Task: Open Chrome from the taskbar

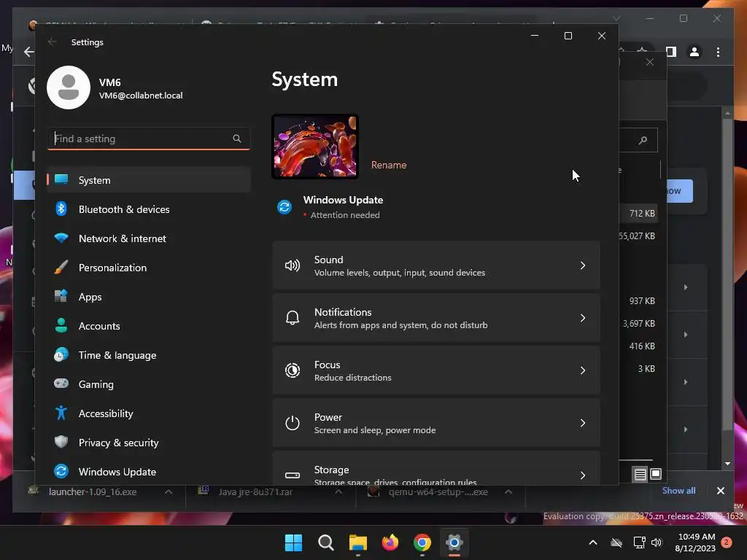Action: pyautogui.click(x=422, y=542)
